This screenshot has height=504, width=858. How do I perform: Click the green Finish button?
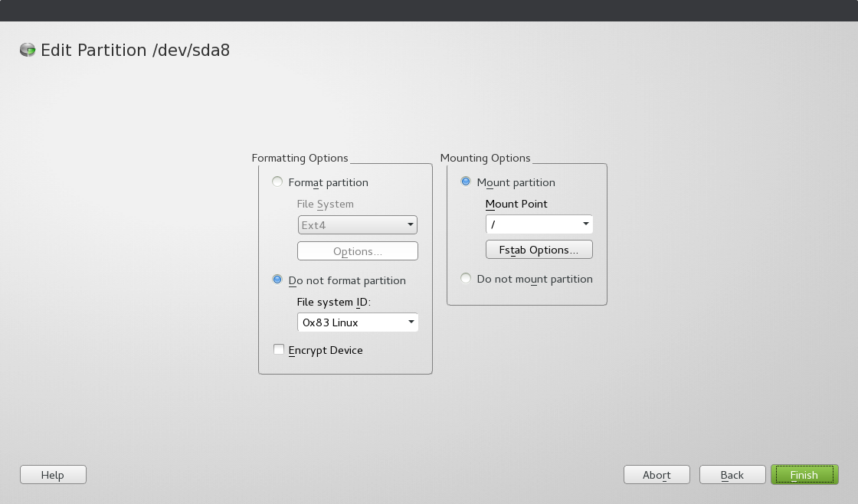[804, 475]
